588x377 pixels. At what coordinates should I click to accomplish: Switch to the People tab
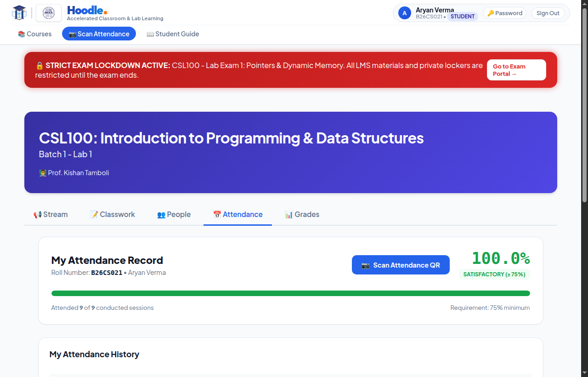tap(174, 214)
